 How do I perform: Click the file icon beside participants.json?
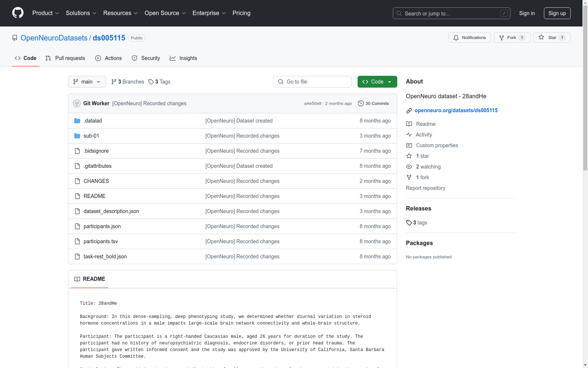(x=77, y=226)
